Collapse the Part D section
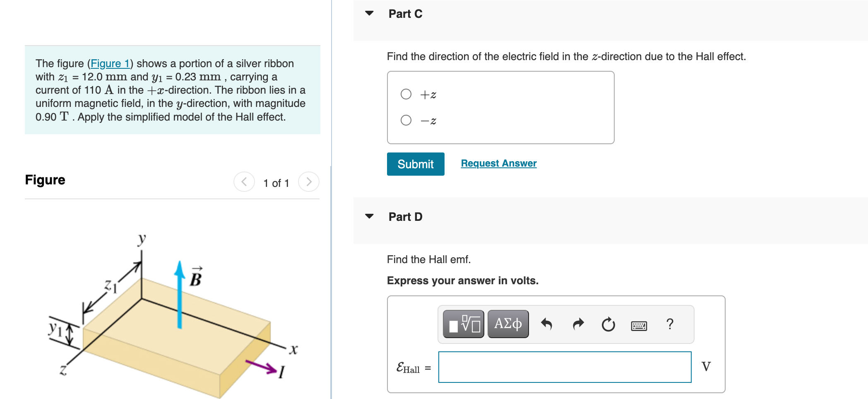This screenshot has width=868, height=399. [370, 216]
